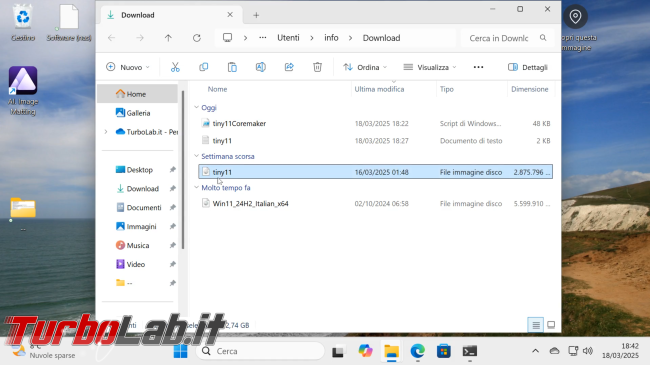The width and height of the screenshot is (650, 365).
Task: Collapse the Settimana scorsa group
Action: click(196, 156)
